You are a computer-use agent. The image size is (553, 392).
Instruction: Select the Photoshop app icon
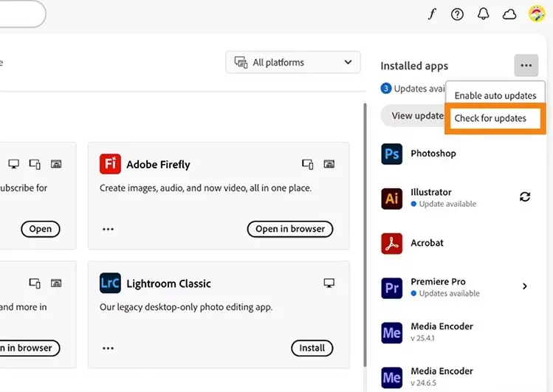coord(391,154)
